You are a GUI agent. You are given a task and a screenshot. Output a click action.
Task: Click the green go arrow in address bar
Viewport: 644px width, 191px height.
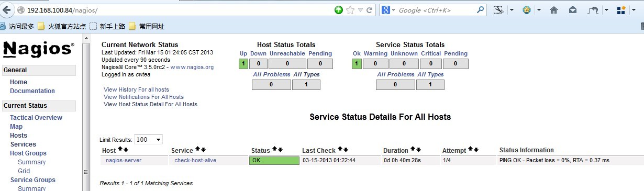pyautogui.click(x=339, y=10)
